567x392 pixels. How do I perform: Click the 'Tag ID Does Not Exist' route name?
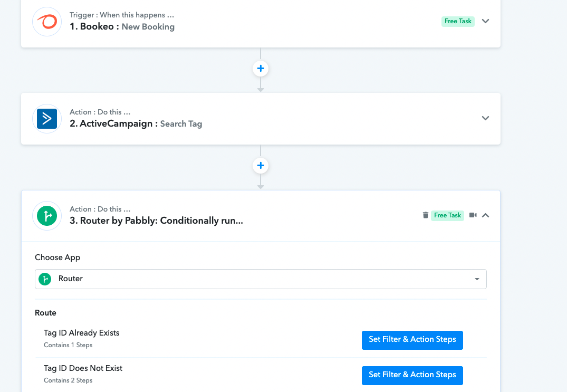pyautogui.click(x=83, y=368)
